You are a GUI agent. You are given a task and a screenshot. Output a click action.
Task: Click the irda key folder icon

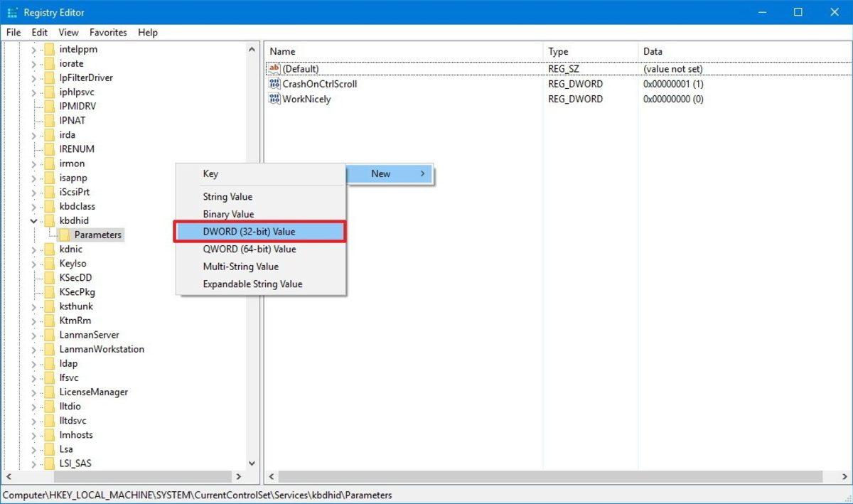tap(48, 134)
